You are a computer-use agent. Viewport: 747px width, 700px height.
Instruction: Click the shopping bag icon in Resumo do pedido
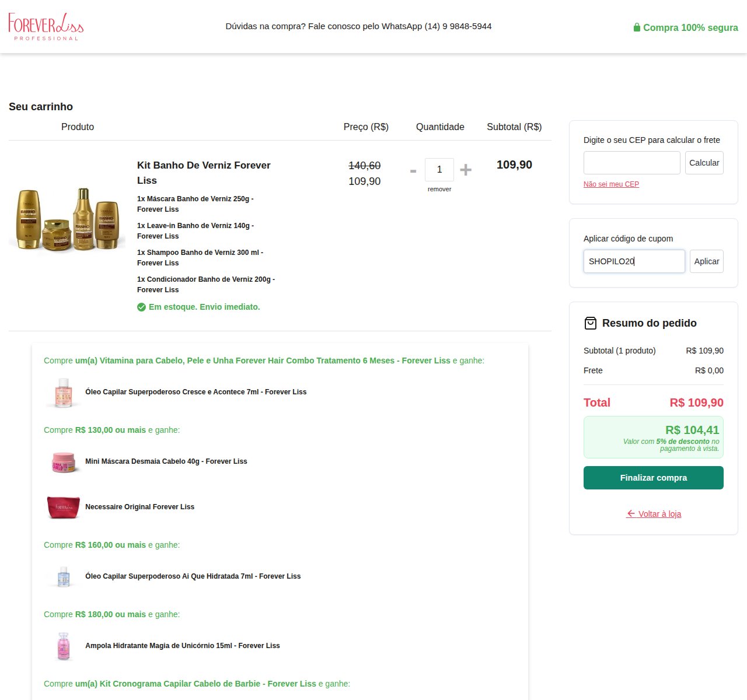tap(591, 323)
